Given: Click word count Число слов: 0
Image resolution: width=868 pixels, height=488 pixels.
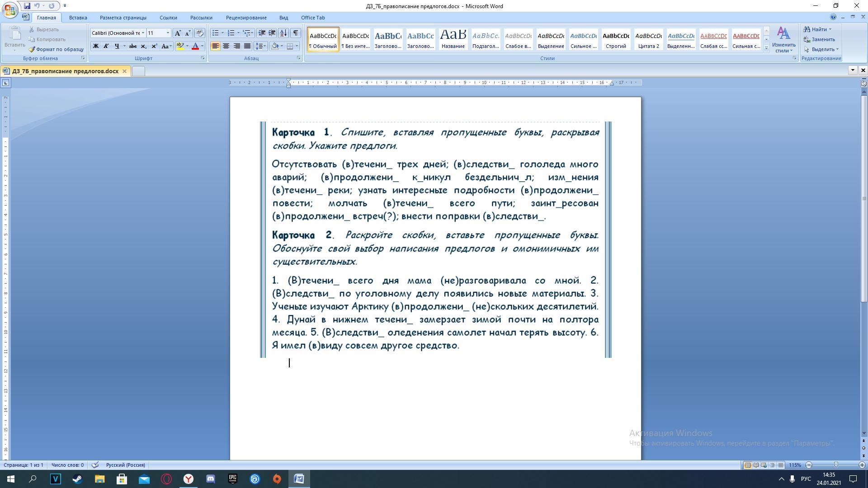Looking at the screenshot, I should (x=67, y=465).
